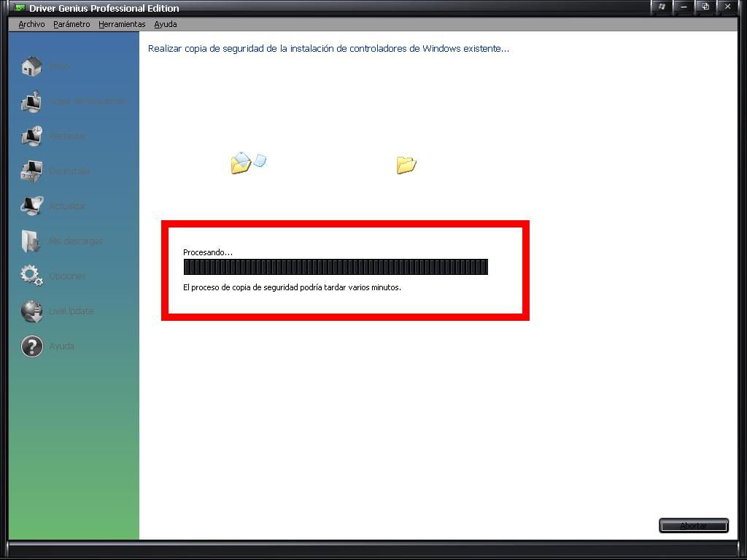Click the backup progress bar
Image resolution: width=747 pixels, height=560 pixels.
point(336,267)
